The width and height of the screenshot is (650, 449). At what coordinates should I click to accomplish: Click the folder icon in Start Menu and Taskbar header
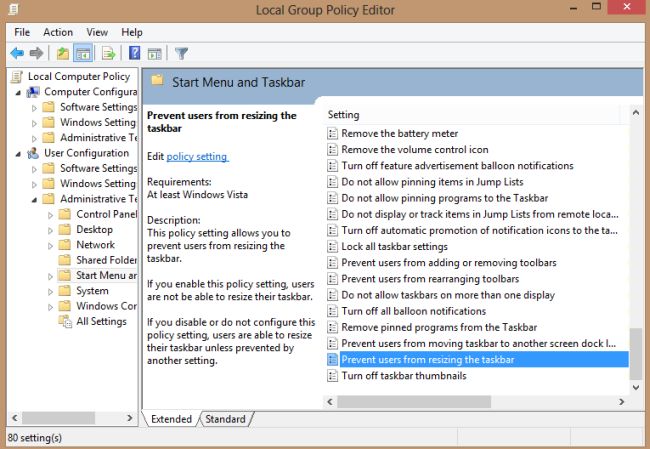click(x=158, y=80)
